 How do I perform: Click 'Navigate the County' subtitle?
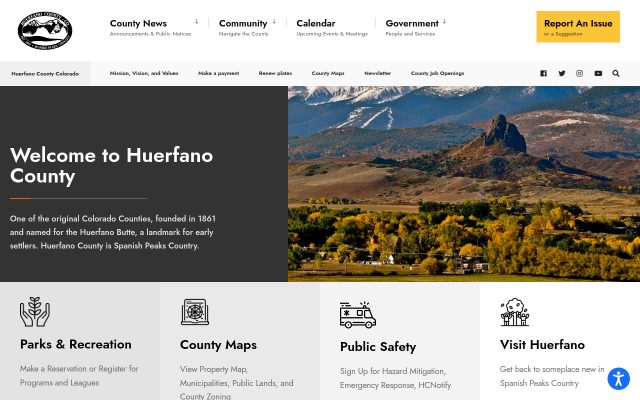tap(243, 34)
